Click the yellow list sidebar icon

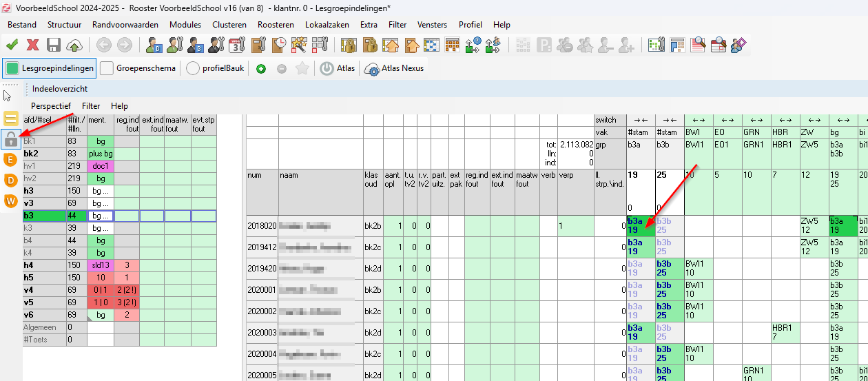click(x=10, y=118)
